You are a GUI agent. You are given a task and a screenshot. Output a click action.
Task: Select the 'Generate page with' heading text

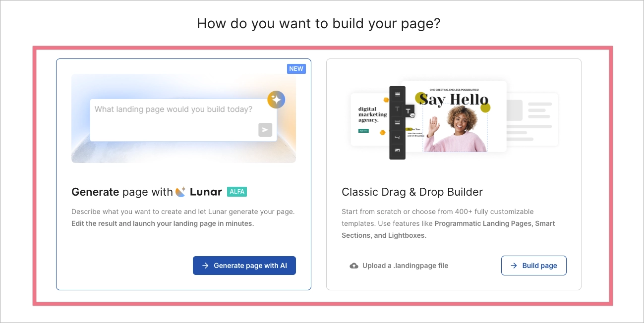pos(122,192)
